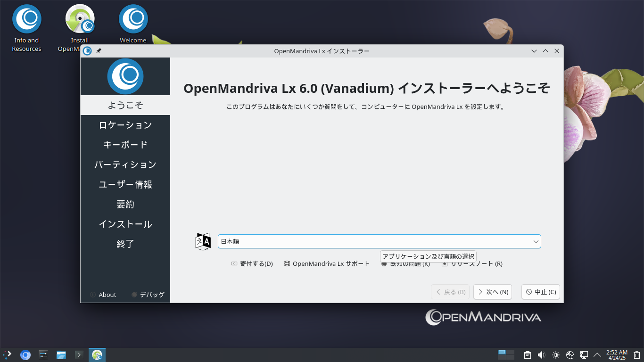This screenshot has width=644, height=362.
Task: Open the audio volume tray icon
Action: 542,355
